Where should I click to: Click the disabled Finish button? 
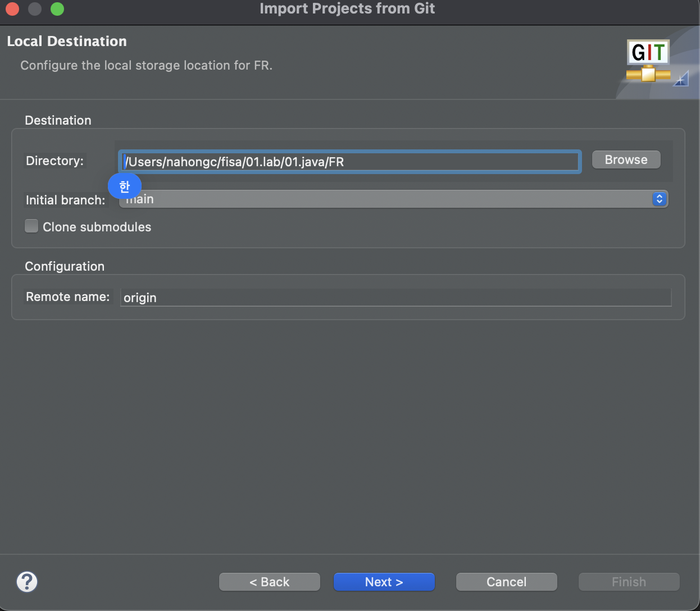(x=629, y=582)
